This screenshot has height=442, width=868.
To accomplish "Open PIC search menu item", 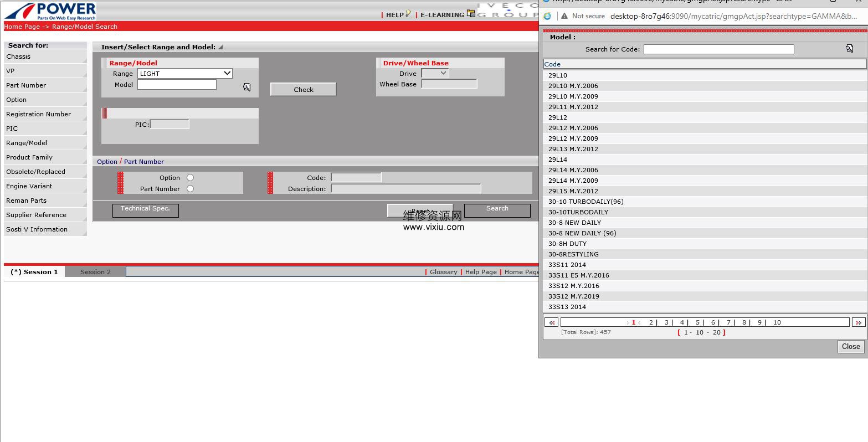I will pyautogui.click(x=45, y=129).
